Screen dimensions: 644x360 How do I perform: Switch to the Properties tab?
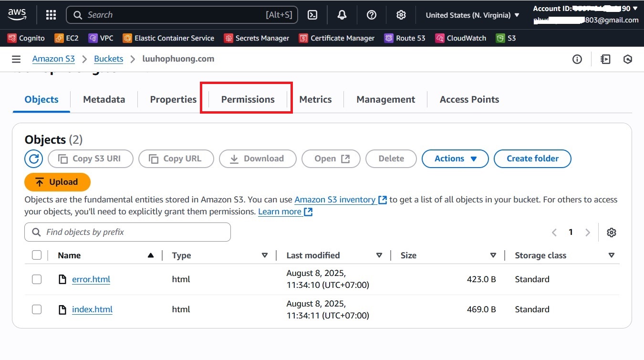[173, 99]
